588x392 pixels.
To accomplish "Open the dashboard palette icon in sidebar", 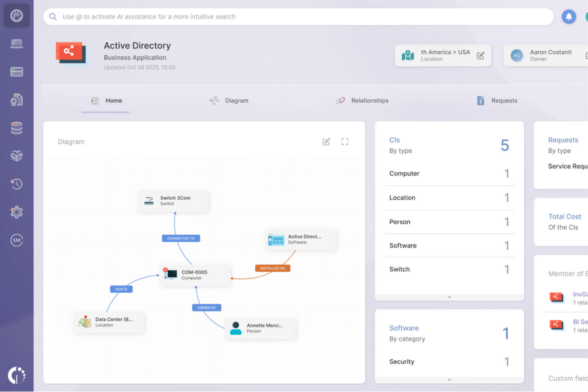I will pos(17,16).
